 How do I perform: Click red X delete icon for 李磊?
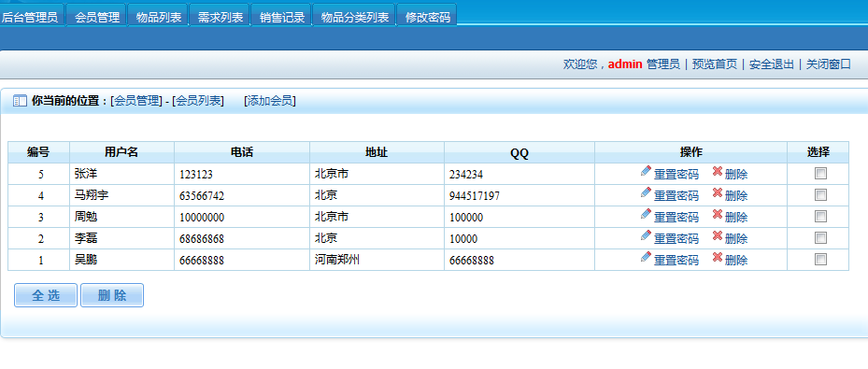pyautogui.click(x=718, y=236)
